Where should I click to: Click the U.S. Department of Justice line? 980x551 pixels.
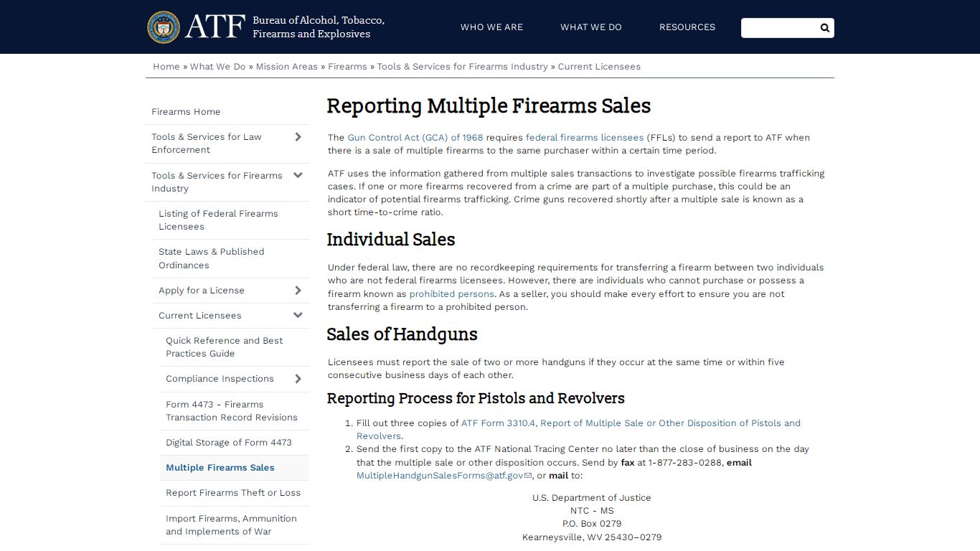coord(592,498)
